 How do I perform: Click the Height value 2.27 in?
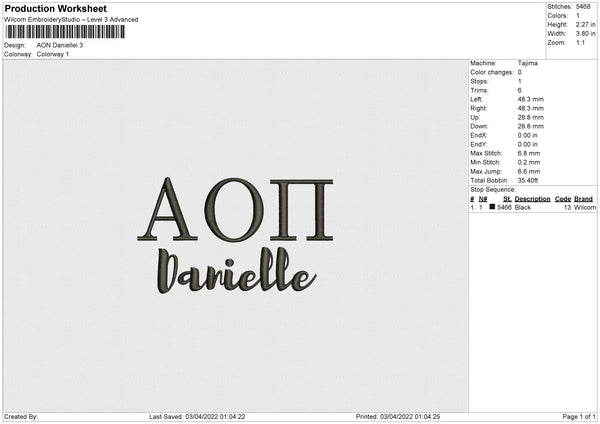[585, 24]
